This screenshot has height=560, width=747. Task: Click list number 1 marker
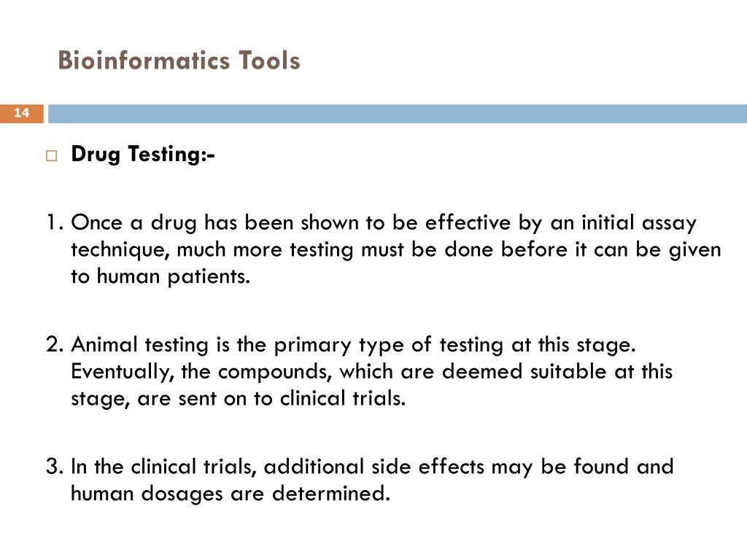54,223
